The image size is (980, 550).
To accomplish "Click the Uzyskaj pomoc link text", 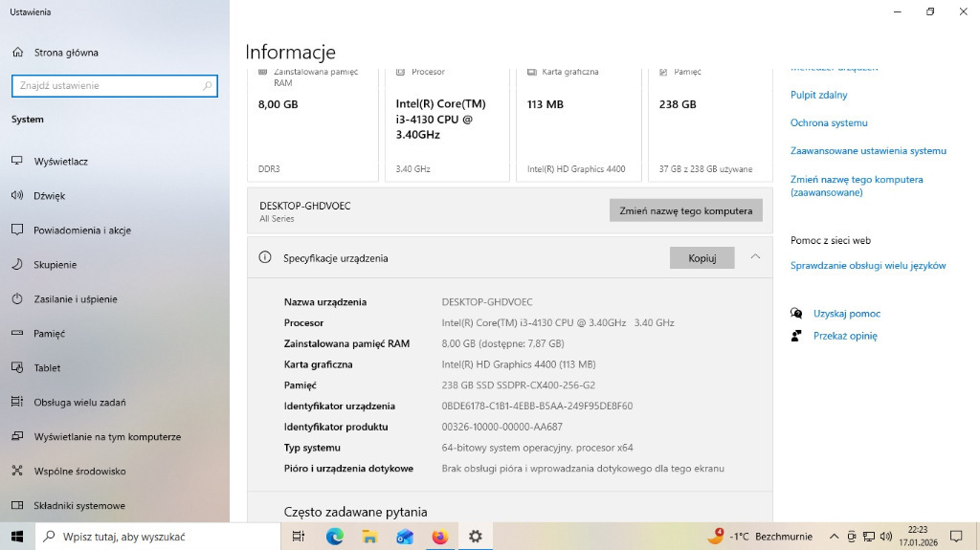I will point(847,314).
